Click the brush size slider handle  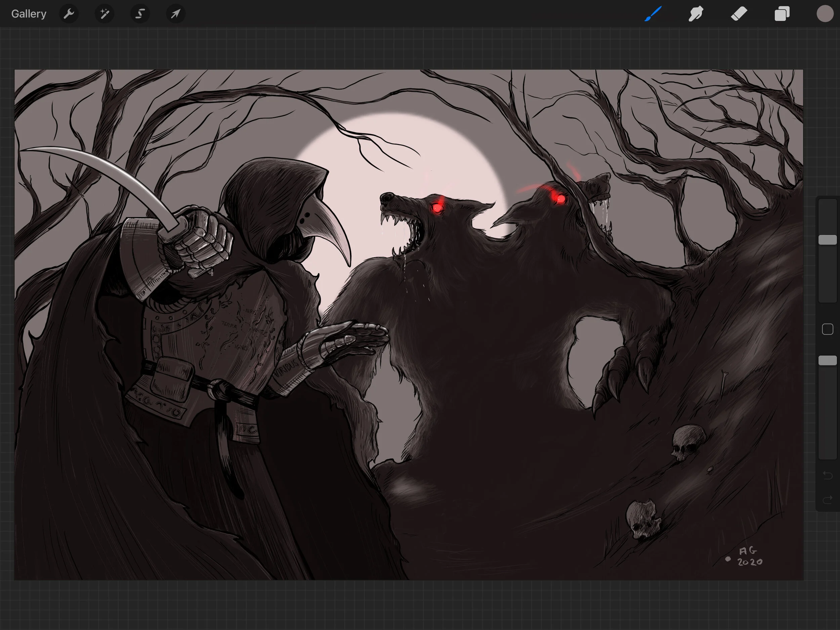click(x=828, y=240)
